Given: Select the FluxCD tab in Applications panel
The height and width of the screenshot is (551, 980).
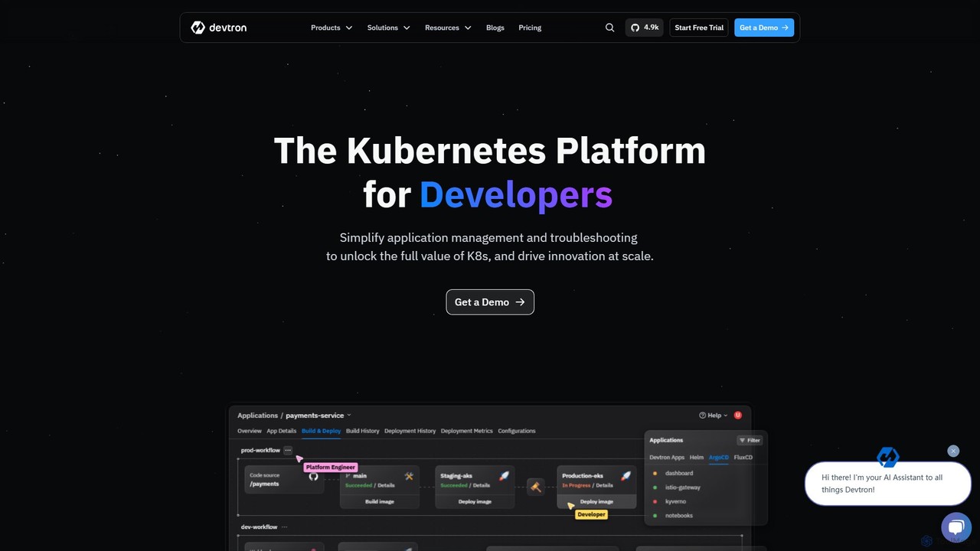Looking at the screenshot, I should [743, 457].
